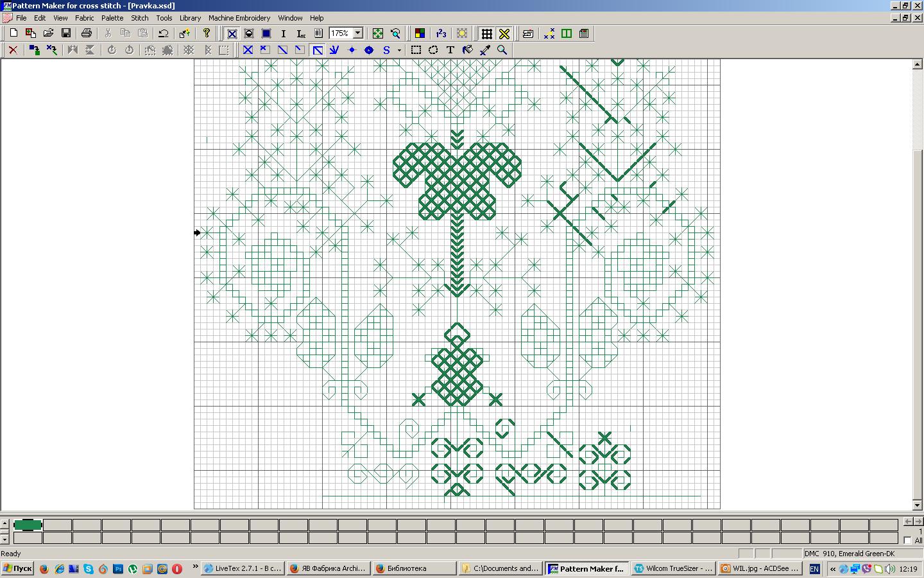Choose the rectangular selection tool
The width and height of the screenshot is (924, 578).
click(416, 50)
